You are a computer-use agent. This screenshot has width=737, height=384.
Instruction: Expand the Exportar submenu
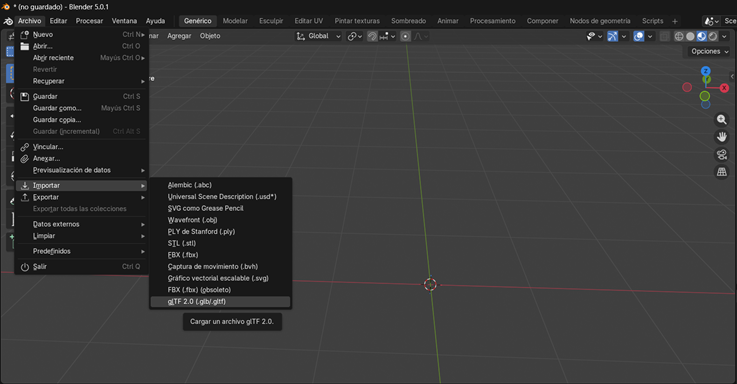(x=82, y=197)
